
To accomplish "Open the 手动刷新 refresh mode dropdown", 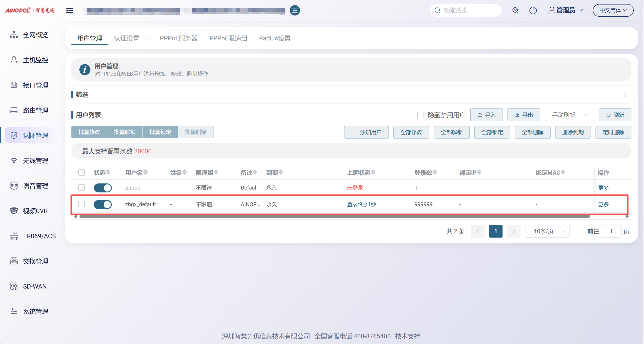I will coord(569,115).
